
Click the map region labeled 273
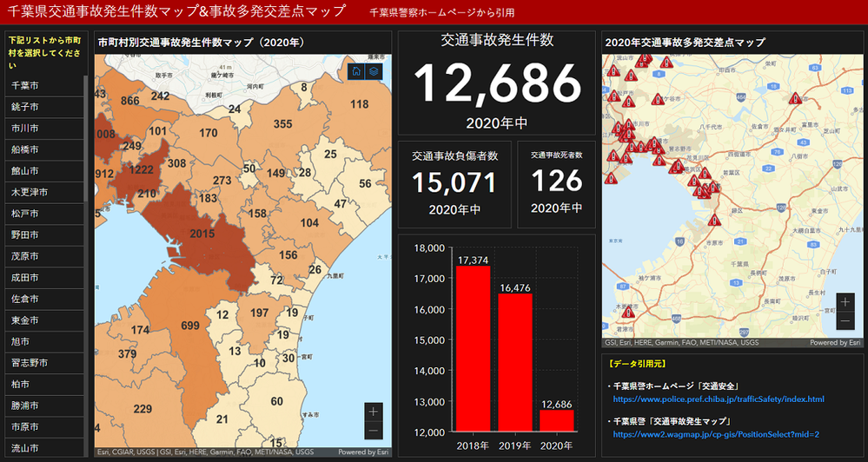(222, 180)
